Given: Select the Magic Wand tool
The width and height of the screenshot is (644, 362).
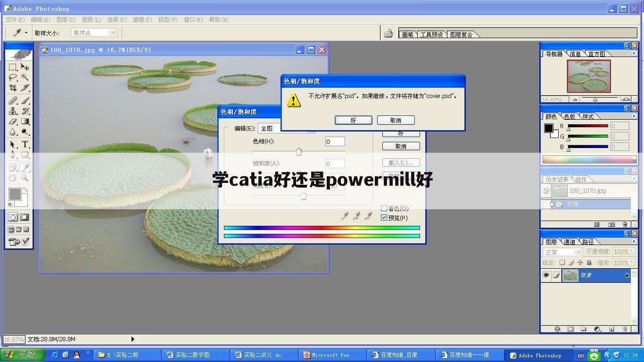Looking at the screenshot, I should click(25, 77).
